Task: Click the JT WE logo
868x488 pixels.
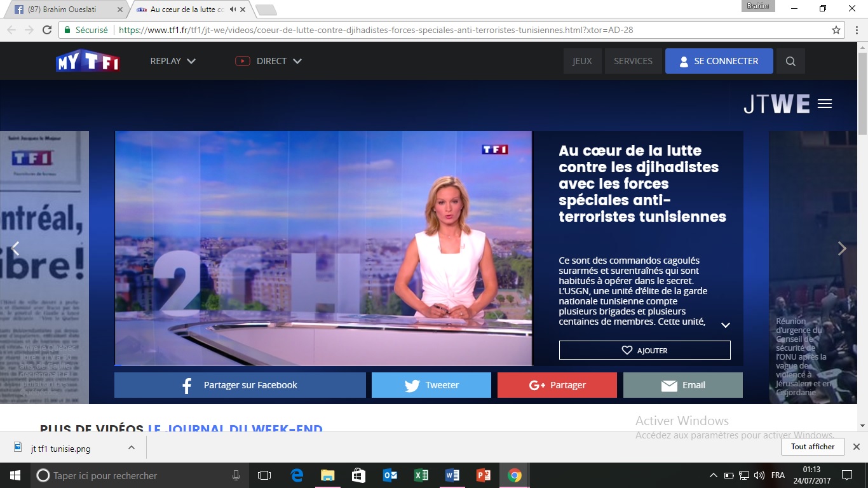Action: tap(776, 104)
